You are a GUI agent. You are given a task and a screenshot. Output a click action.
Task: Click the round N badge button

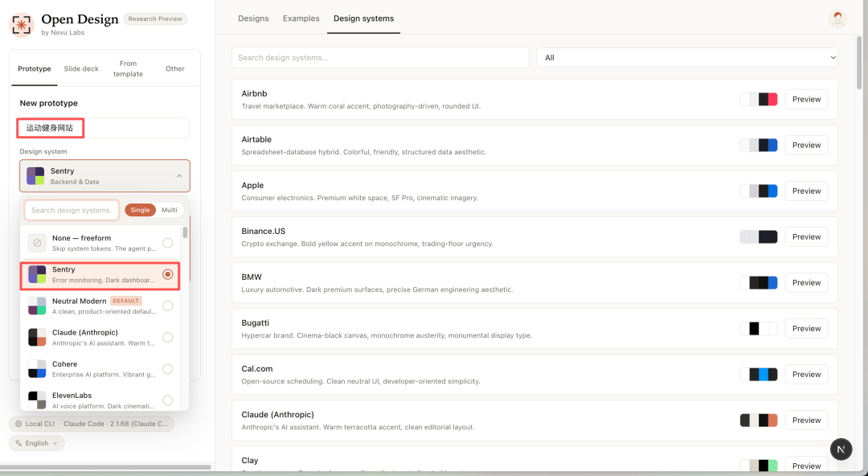(x=841, y=449)
